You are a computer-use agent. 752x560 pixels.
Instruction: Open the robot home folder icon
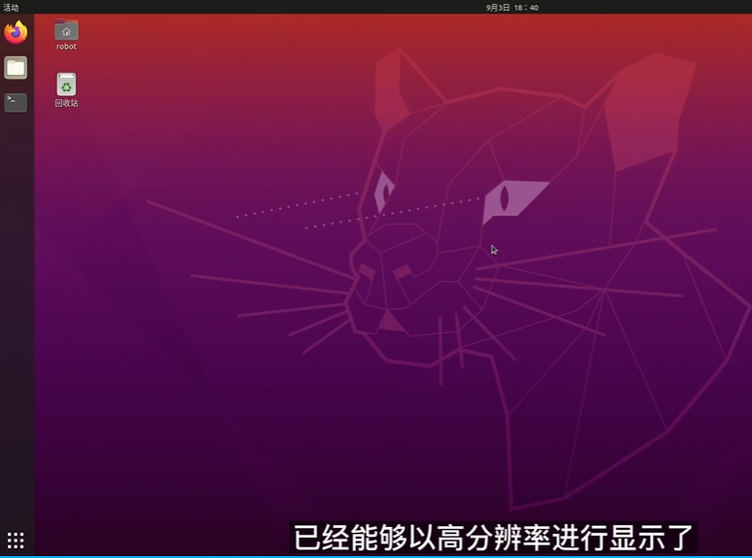(66, 30)
